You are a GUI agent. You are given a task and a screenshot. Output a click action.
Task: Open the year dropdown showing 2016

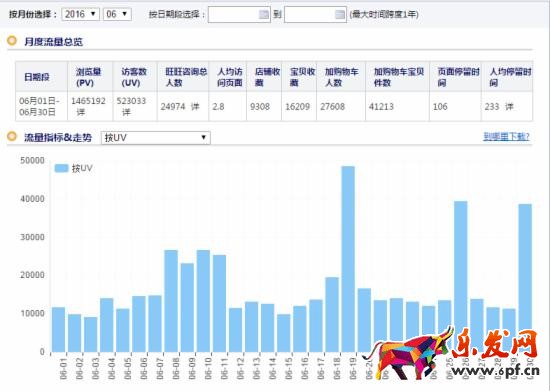point(80,14)
